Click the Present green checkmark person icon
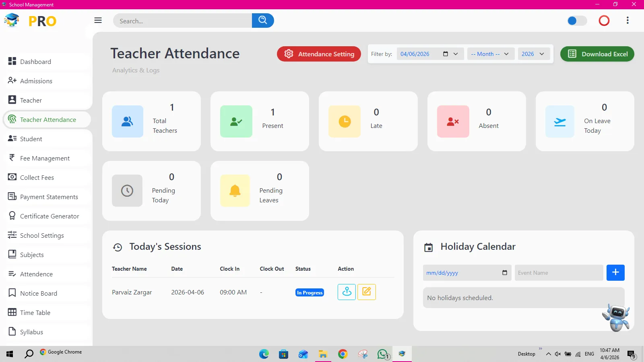 pos(236,121)
